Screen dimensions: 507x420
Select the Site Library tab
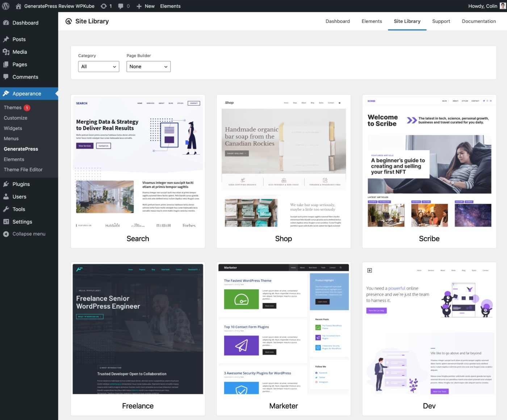coord(407,21)
